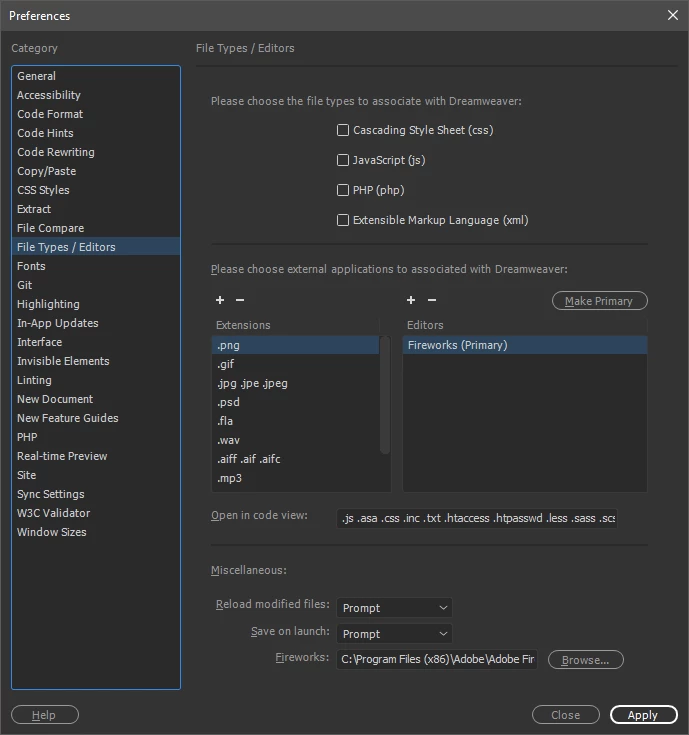Open the Interface category
The width and height of the screenshot is (689, 735).
coord(96,342)
